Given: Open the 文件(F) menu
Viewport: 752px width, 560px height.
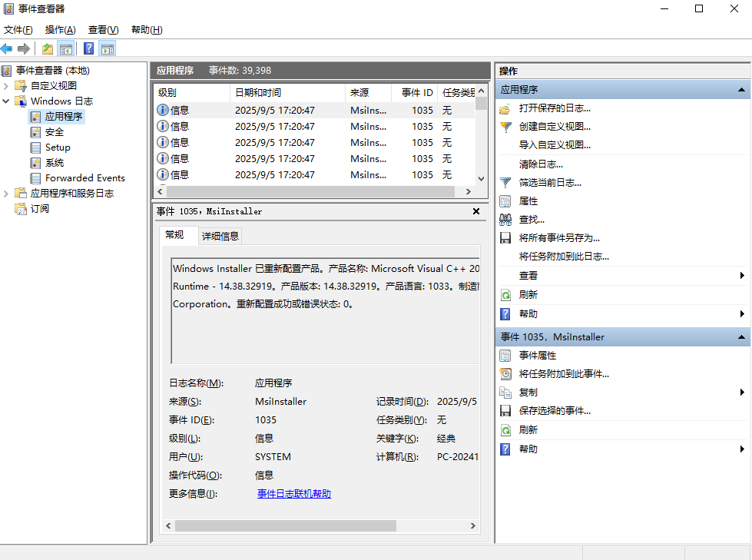Looking at the screenshot, I should click(x=18, y=30).
